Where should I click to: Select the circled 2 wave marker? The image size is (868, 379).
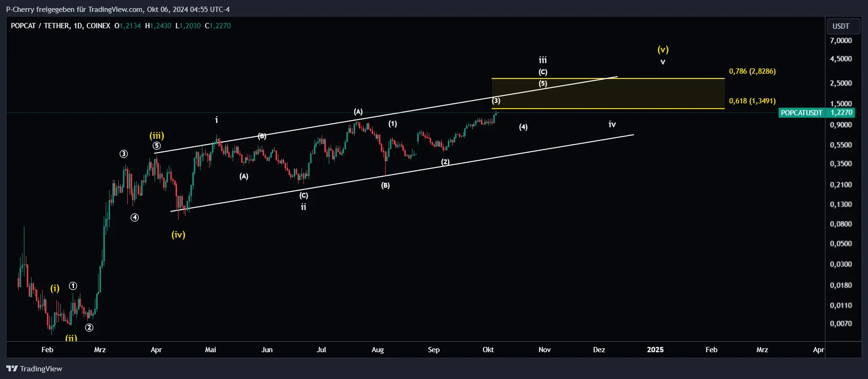(x=89, y=328)
